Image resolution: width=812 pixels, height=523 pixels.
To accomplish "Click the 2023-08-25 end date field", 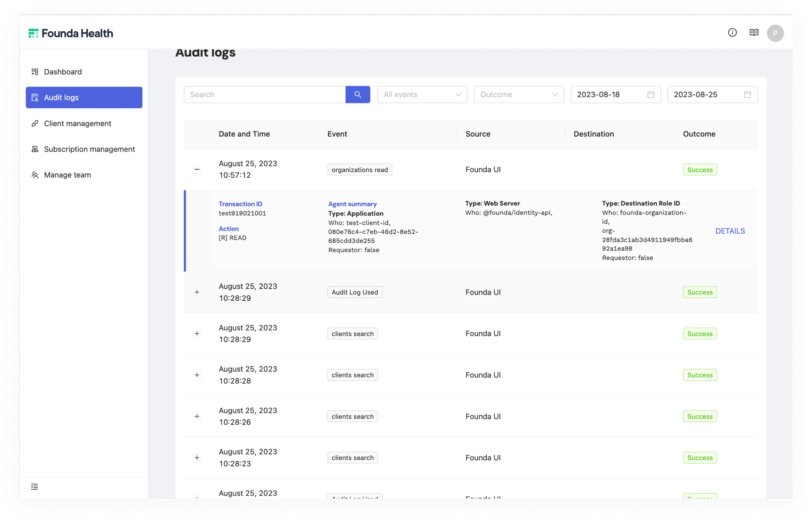I will pos(712,94).
